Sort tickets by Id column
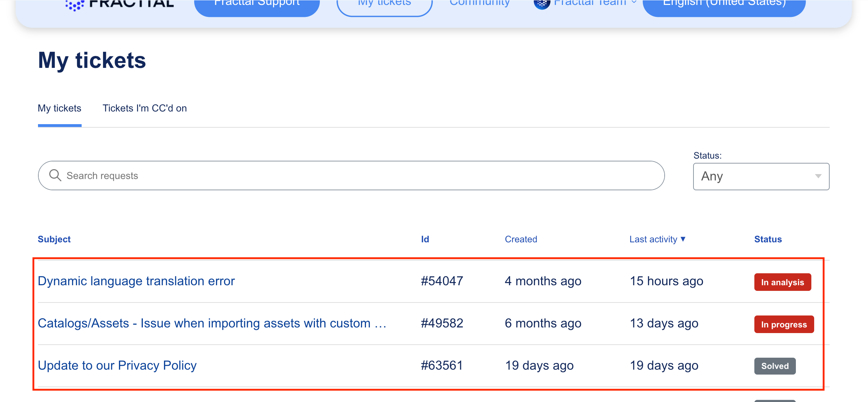868x402 pixels. point(425,239)
